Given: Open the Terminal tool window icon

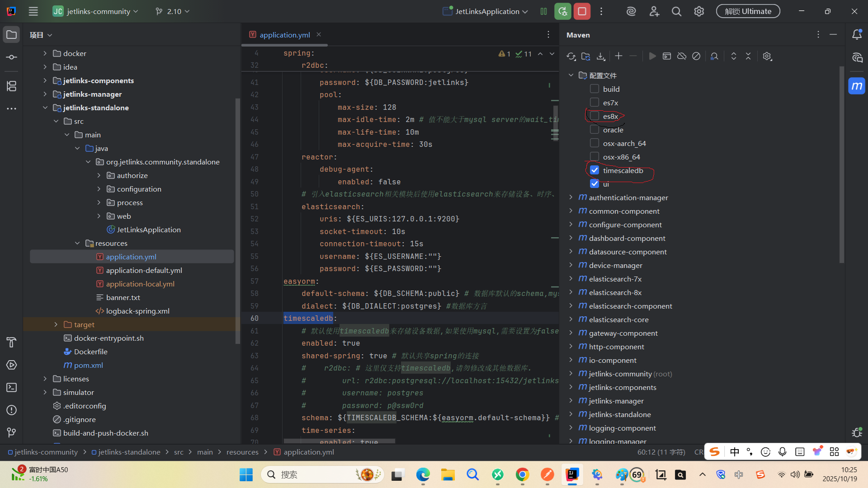Looking at the screenshot, I should [x=12, y=388].
